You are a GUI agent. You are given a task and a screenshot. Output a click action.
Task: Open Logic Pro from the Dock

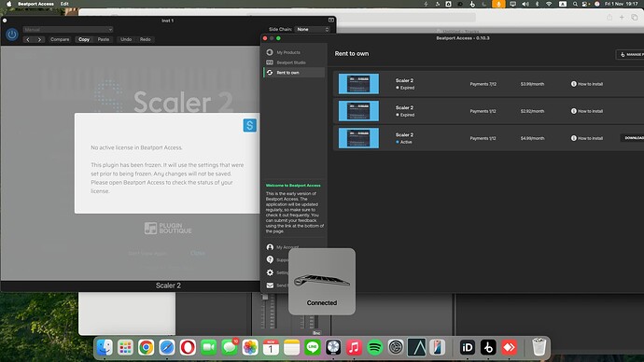[x=333, y=348]
